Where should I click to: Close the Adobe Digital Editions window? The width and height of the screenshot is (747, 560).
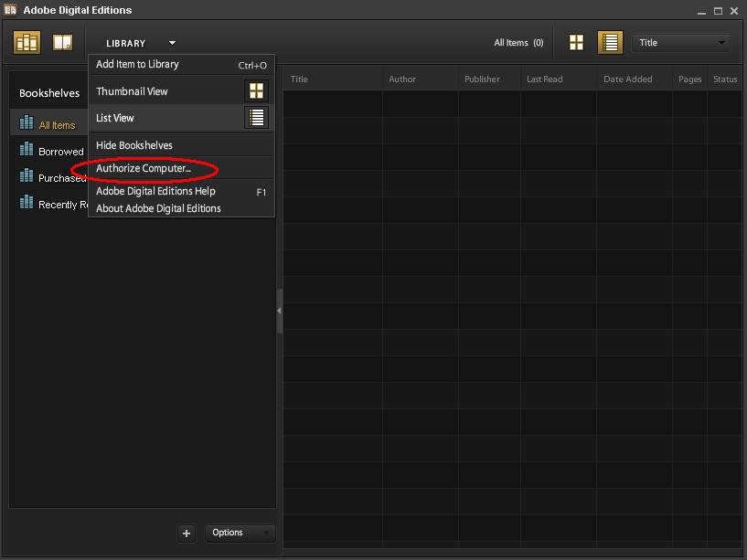click(734, 11)
